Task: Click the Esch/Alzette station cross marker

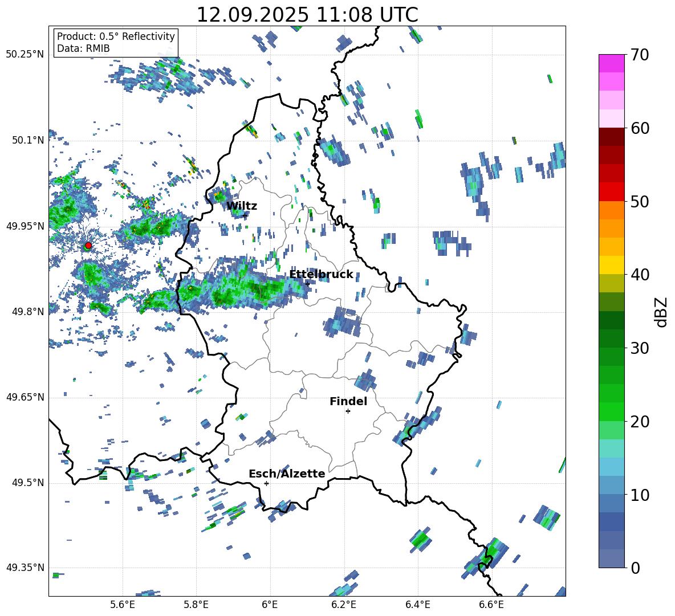Action: [266, 483]
